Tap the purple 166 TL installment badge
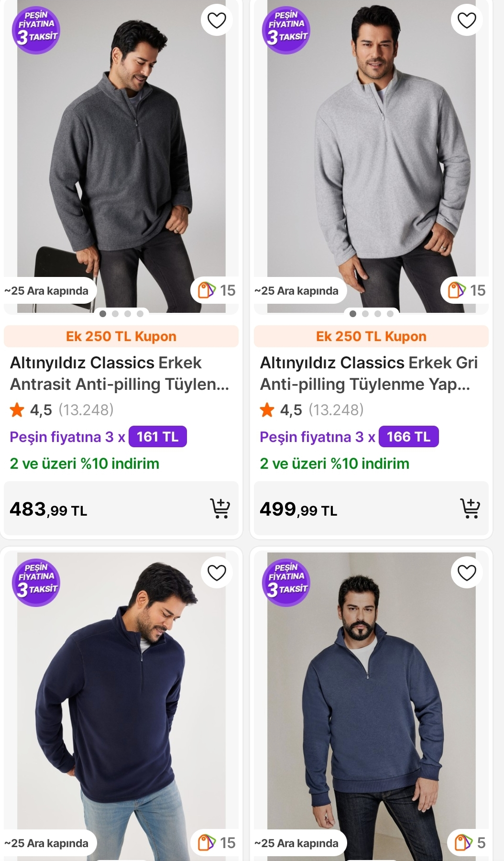 [x=407, y=436]
